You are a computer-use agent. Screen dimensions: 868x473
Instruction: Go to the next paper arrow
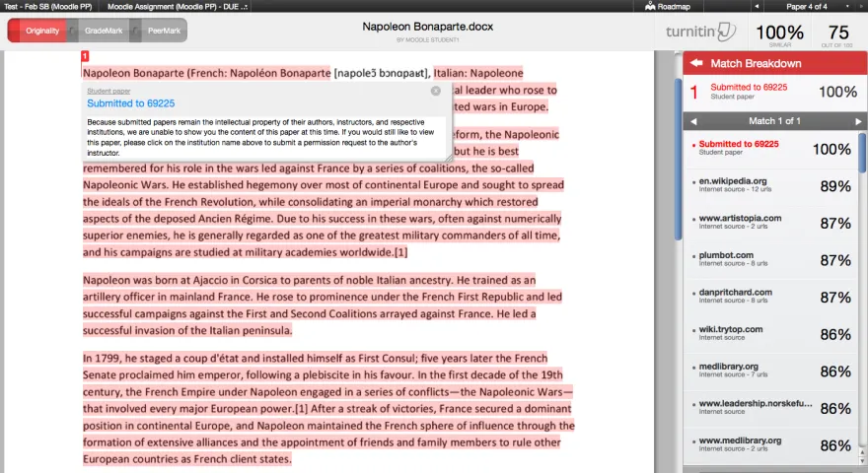[860, 6]
